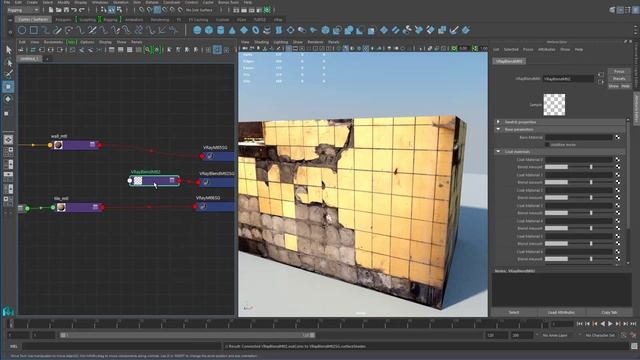Click the pencil edit icon in the Attribute Editor header
The height and width of the screenshot is (360, 640).
[625, 42]
